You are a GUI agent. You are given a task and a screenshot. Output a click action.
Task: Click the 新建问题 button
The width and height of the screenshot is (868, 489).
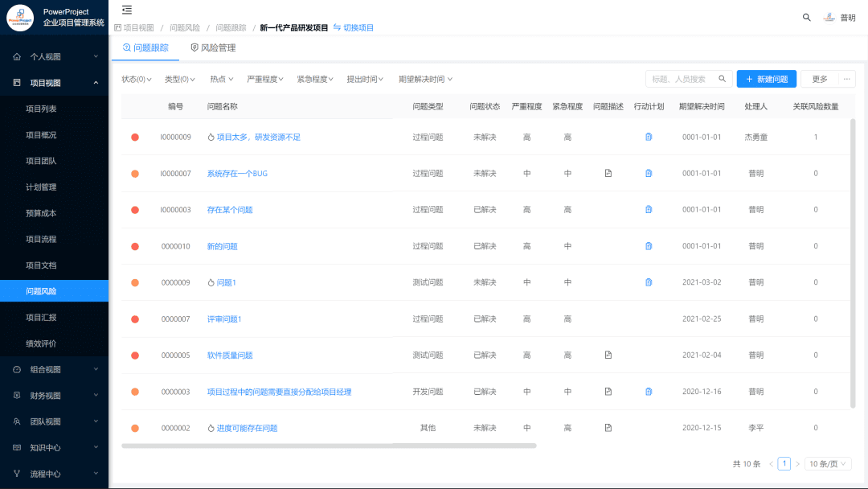(x=765, y=78)
